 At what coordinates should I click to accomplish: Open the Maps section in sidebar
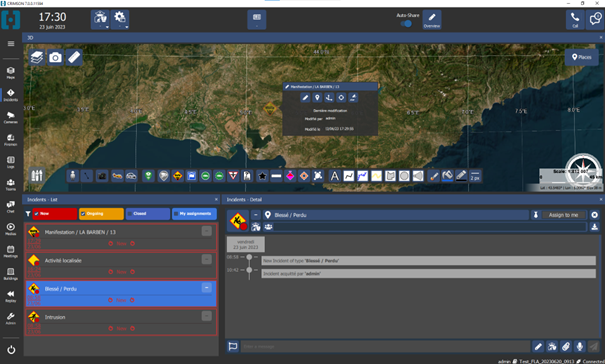tap(11, 72)
